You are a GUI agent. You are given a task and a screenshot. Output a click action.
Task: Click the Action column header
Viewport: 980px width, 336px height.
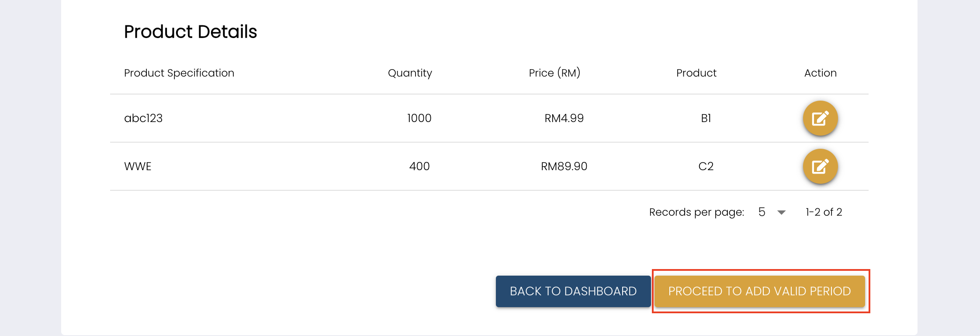[820, 73]
